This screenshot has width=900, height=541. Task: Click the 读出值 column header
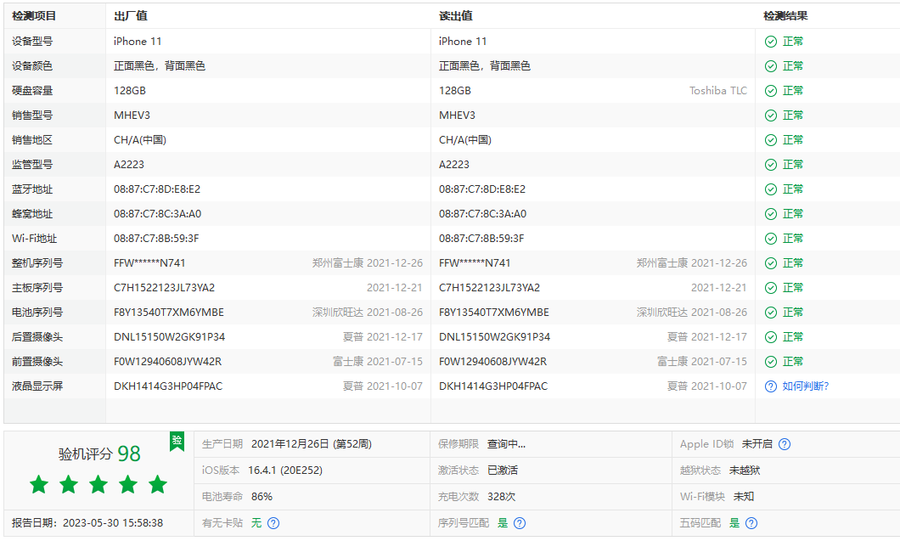tap(456, 16)
